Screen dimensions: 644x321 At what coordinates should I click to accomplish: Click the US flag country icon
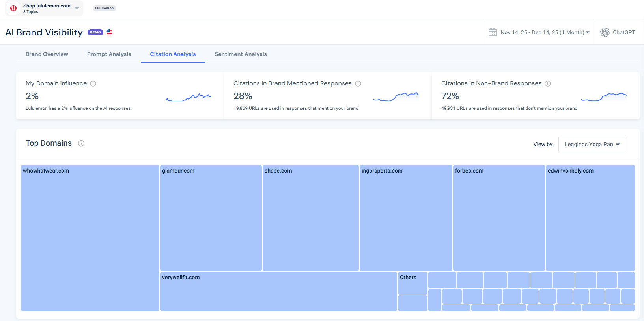(x=110, y=32)
